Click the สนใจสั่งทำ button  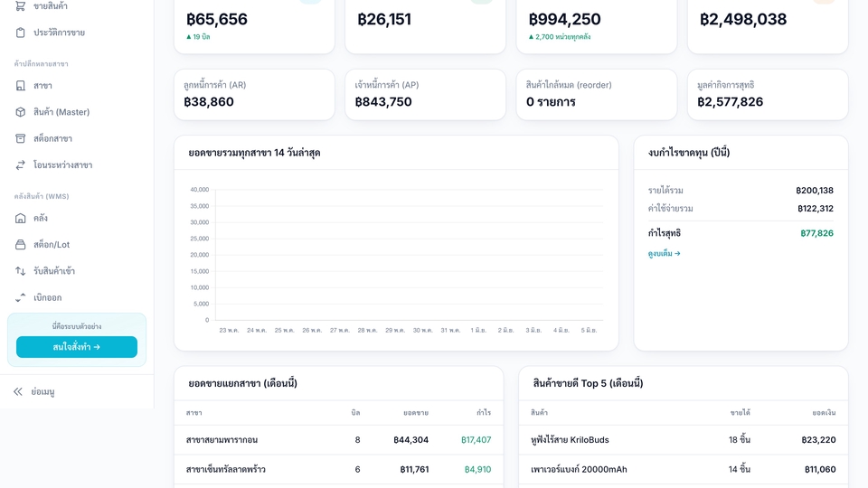[77, 347]
